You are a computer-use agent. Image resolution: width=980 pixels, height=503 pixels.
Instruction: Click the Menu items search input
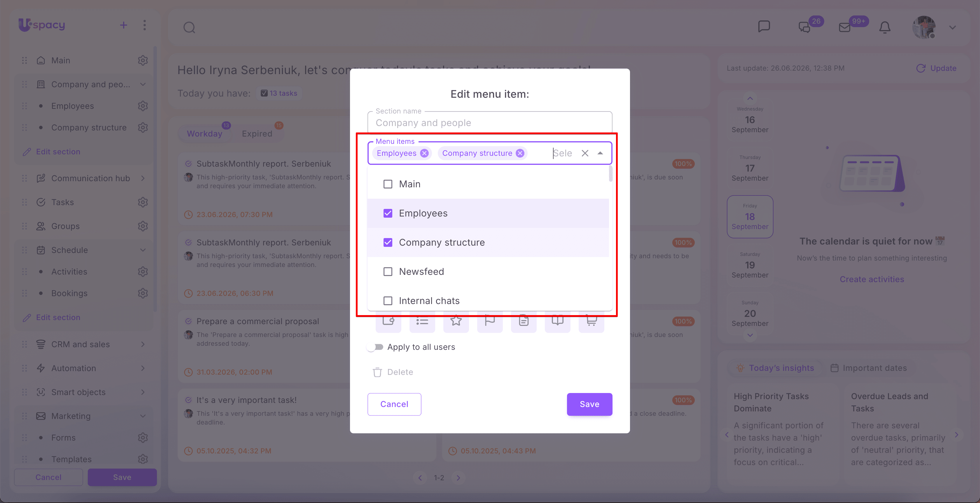[x=563, y=153]
